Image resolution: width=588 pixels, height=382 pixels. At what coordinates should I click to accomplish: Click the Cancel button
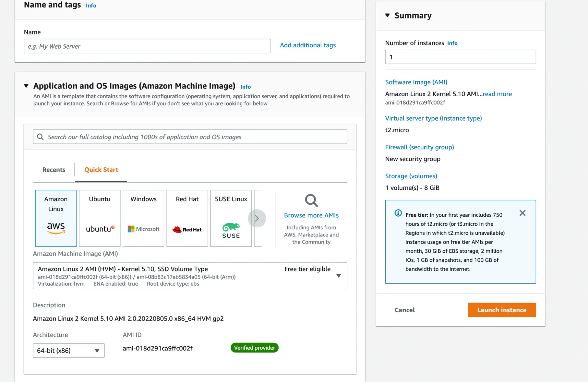click(404, 310)
